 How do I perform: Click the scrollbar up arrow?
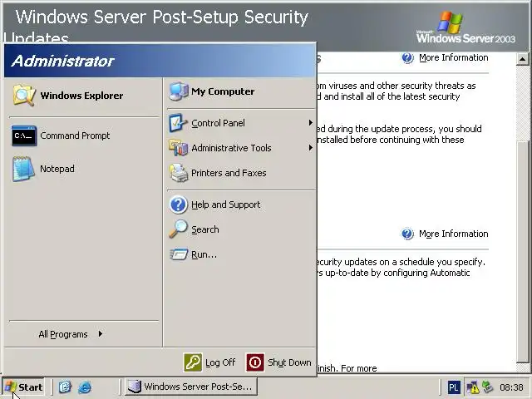click(523, 59)
